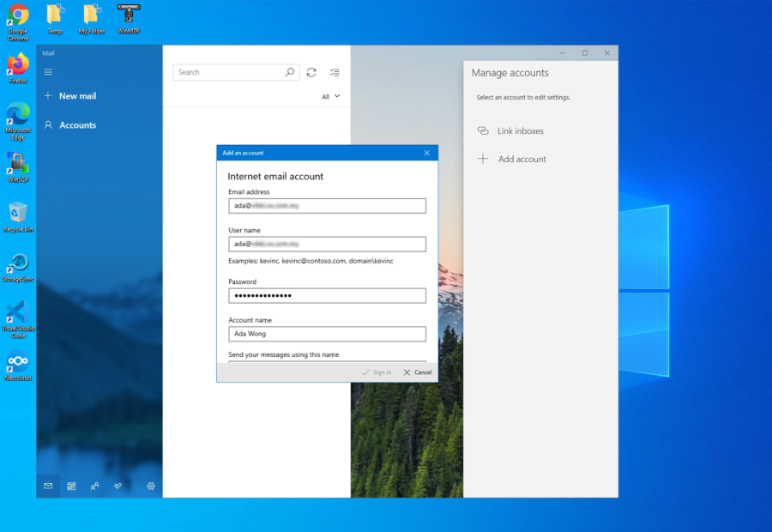
Task: Click the Account name field
Action: pos(327,334)
